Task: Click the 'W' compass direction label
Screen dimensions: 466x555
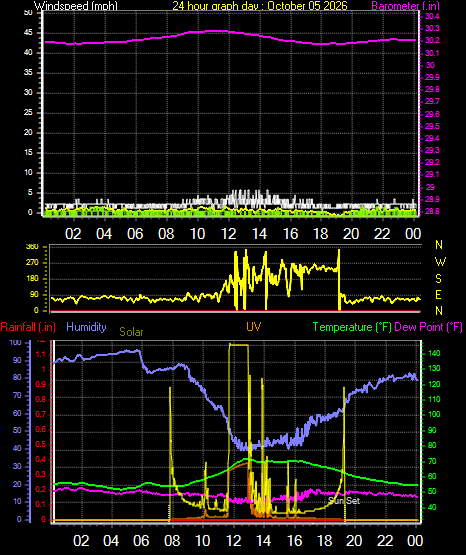Action: [x=440, y=262]
